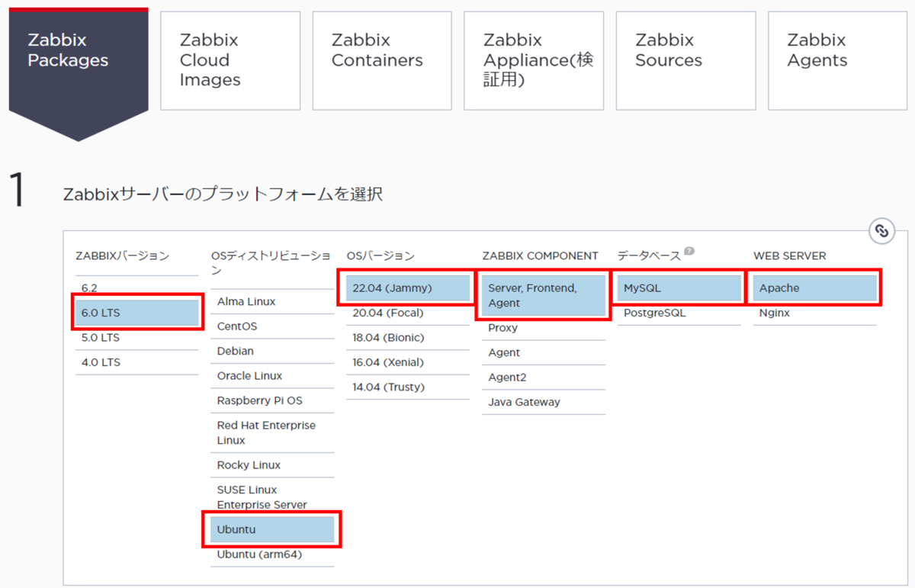This screenshot has height=588, width=915.
Task: Select Zabbix version 5.0 LTS
Action: 137,338
